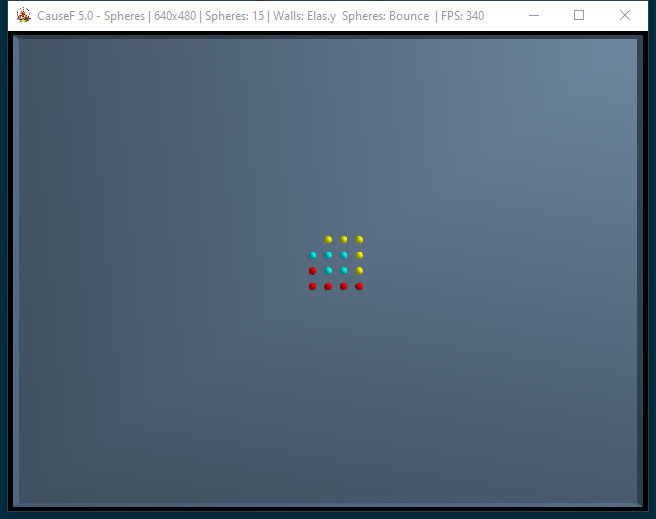Select middle cyan sphere in second row
The width and height of the screenshot is (656, 519).
[328, 255]
